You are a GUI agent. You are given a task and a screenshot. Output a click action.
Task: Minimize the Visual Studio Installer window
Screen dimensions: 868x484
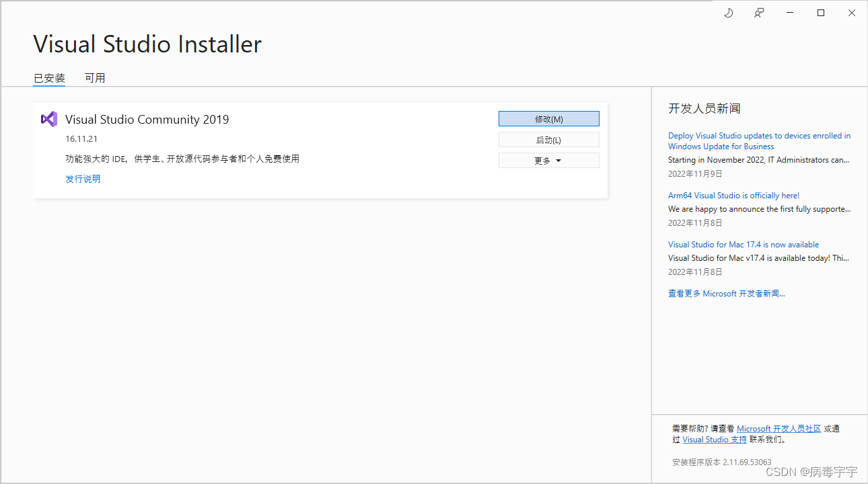point(790,13)
